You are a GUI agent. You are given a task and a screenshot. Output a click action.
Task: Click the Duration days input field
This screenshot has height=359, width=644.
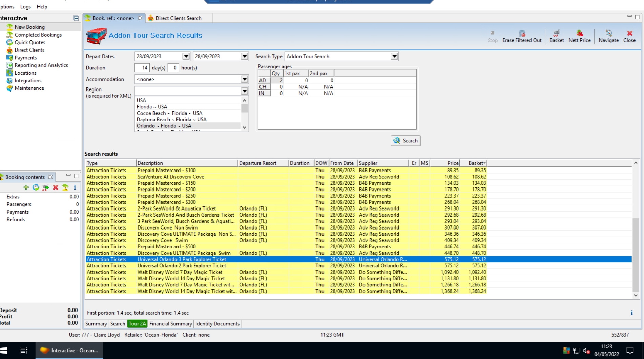click(x=142, y=68)
